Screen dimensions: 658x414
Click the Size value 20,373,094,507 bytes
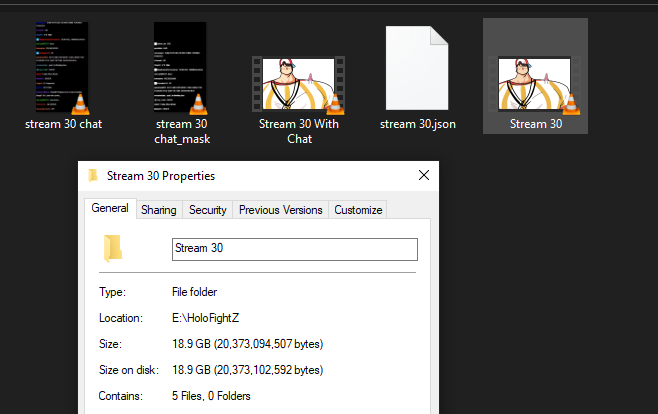click(248, 344)
